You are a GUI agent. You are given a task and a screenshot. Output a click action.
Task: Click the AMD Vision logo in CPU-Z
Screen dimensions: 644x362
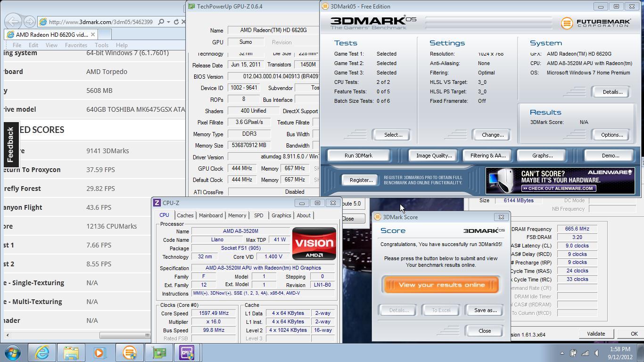tap(314, 244)
